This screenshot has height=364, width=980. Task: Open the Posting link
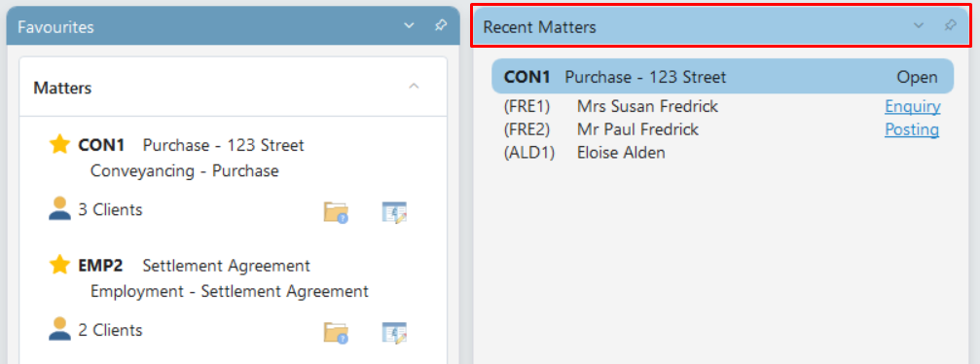tap(912, 129)
